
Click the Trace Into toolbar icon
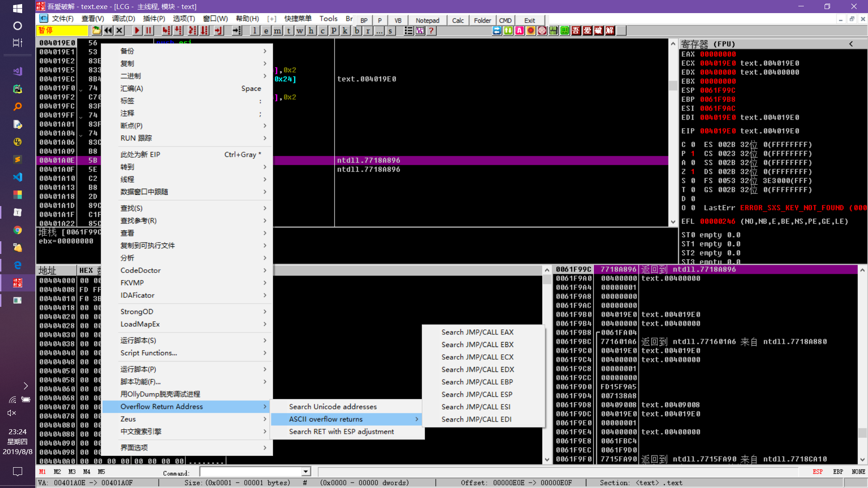(x=193, y=30)
